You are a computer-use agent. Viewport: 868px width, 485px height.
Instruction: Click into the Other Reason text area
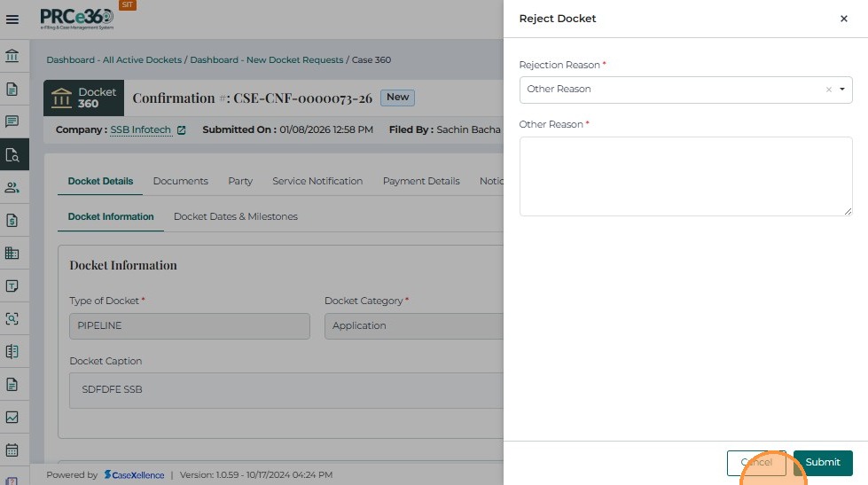(685, 176)
